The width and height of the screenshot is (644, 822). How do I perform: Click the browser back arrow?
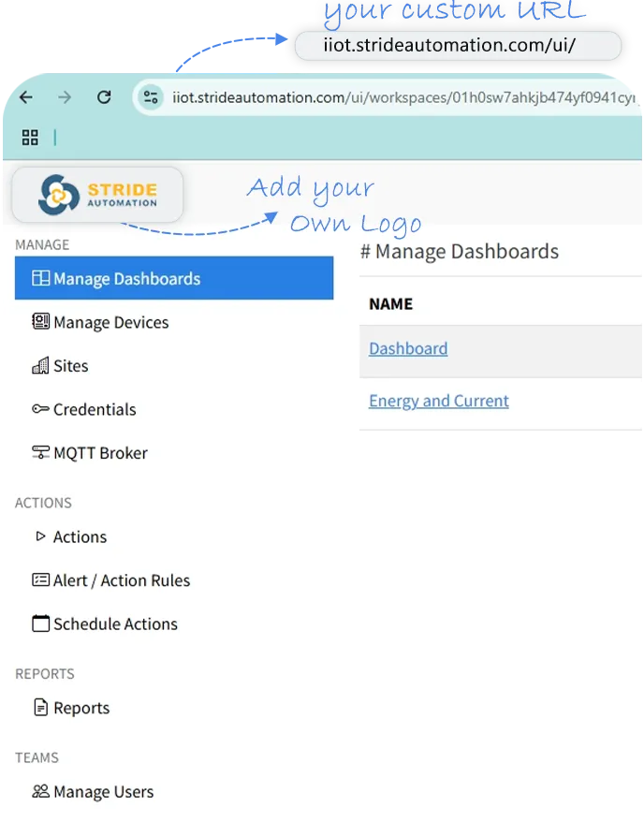[25, 97]
